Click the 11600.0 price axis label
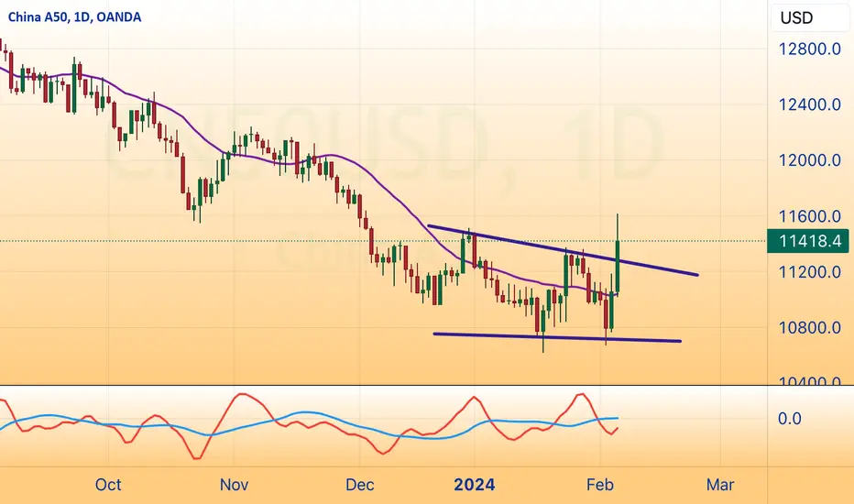The image size is (854, 504). click(x=810, y=216)
